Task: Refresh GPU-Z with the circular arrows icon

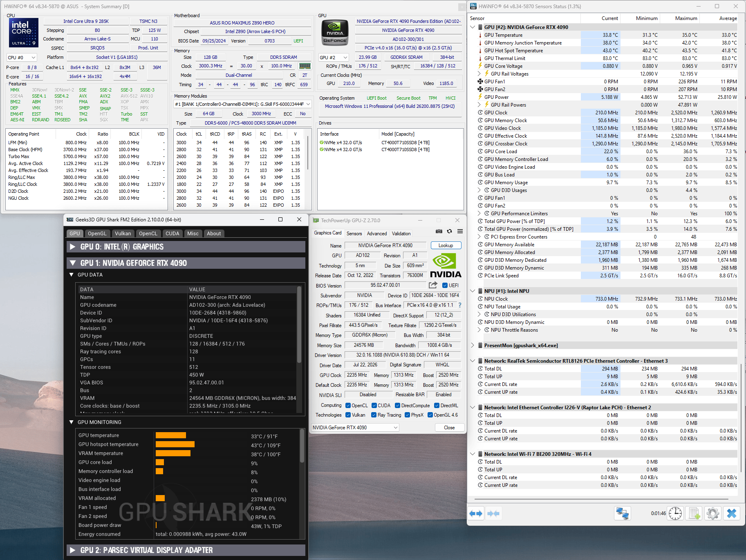Action: tap(450, 231)
